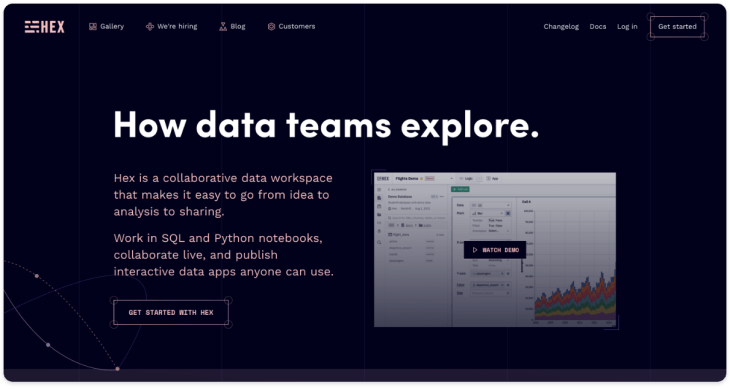Click the Get Started With Hex button

click(171, 312)
